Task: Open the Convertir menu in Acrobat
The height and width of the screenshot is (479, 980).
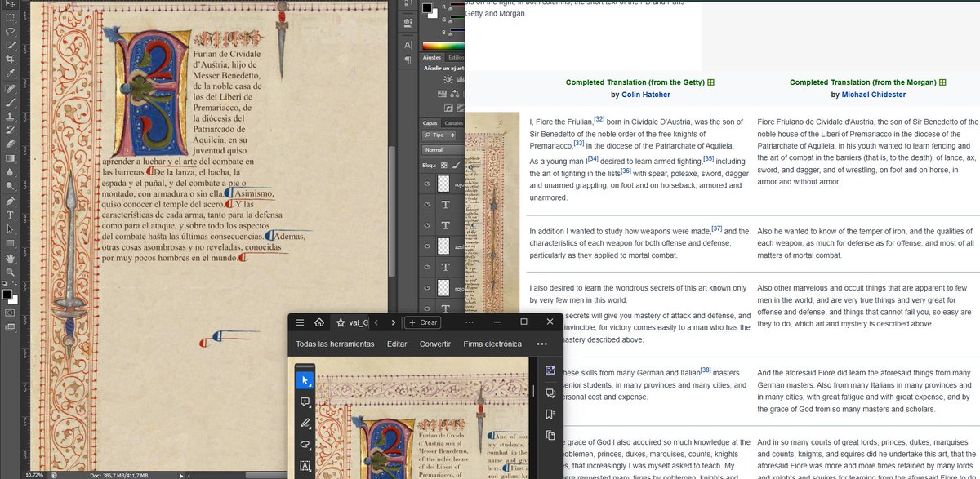Action: pos(435,344)
